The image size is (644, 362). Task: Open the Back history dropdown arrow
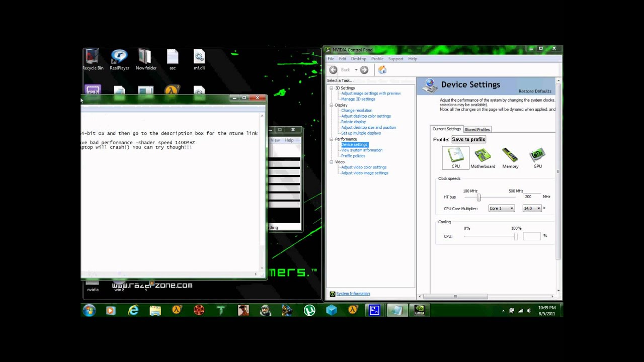pyautogui.click(x=356, y=70)
